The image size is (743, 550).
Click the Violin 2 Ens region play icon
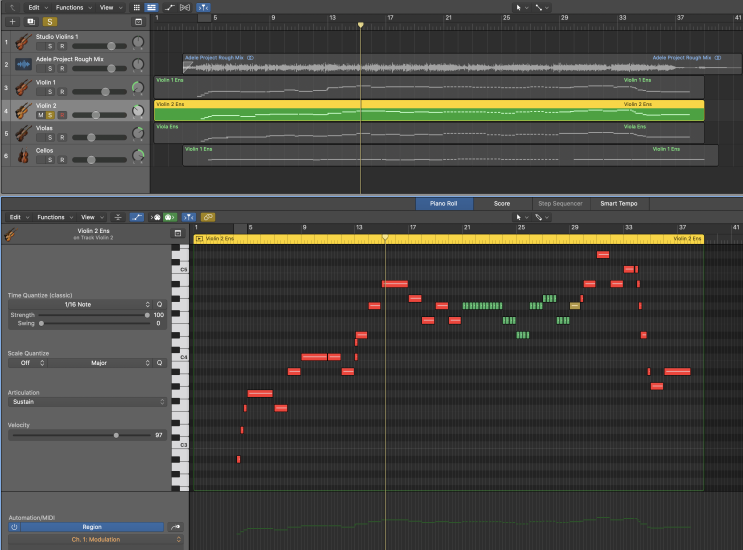coord(199,239)
